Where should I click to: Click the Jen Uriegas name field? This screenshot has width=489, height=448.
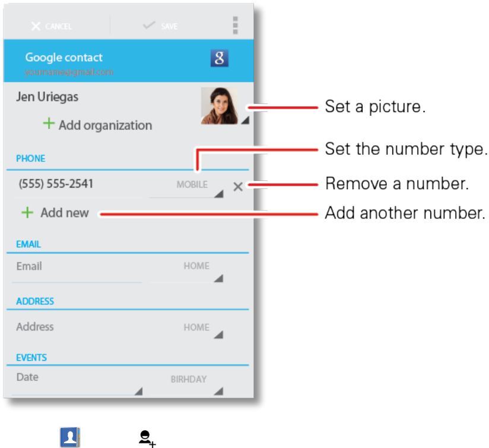(47, 97)
